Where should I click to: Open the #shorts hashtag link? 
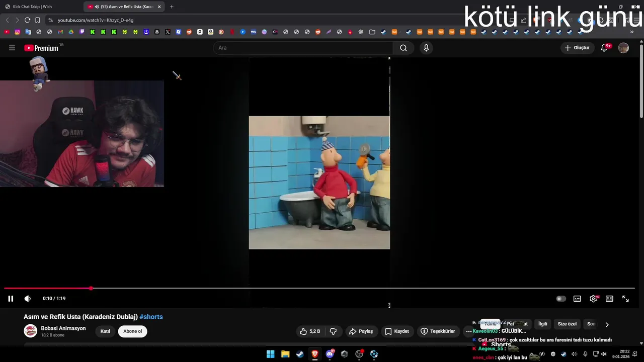click(151, 317)
